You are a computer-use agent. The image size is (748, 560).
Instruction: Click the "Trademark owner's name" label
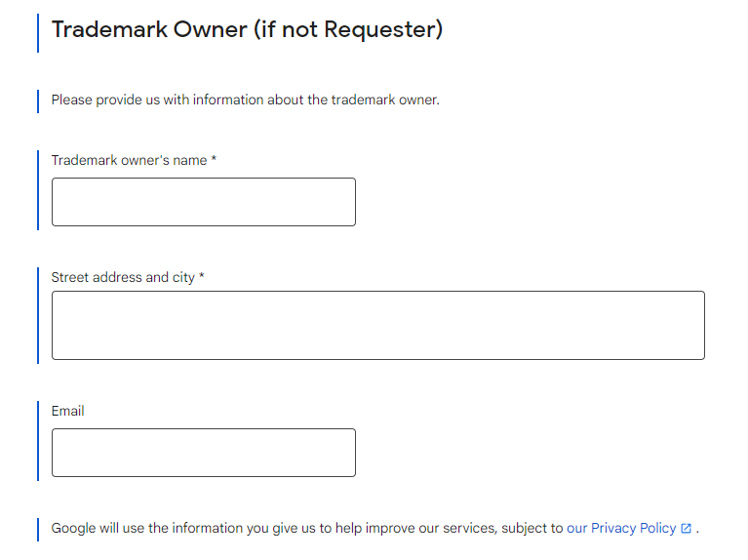pyautogui.click(x=129, y=160)
